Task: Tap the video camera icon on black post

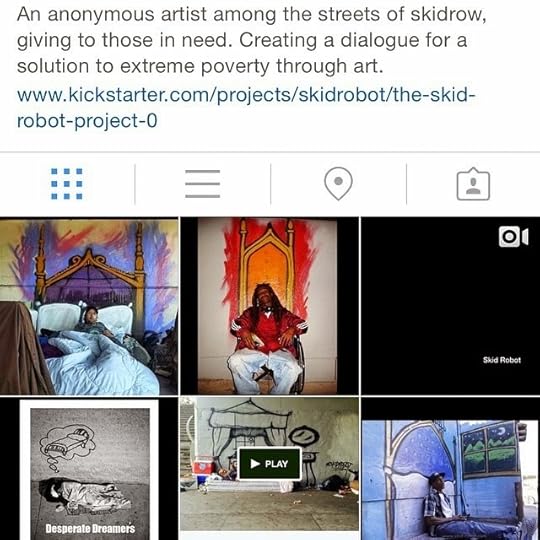Action: [x=513, y=237]
